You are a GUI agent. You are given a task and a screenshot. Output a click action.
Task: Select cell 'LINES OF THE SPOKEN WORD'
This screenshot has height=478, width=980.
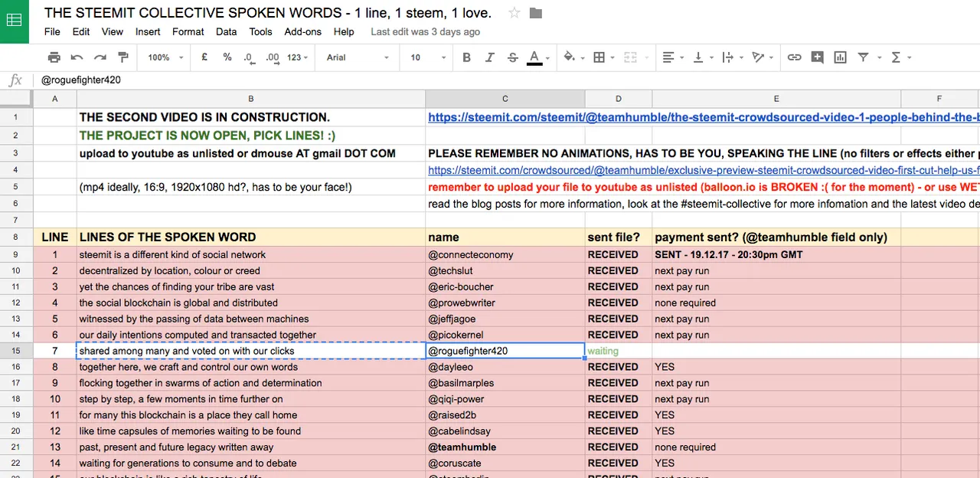[x=251, y=237]
